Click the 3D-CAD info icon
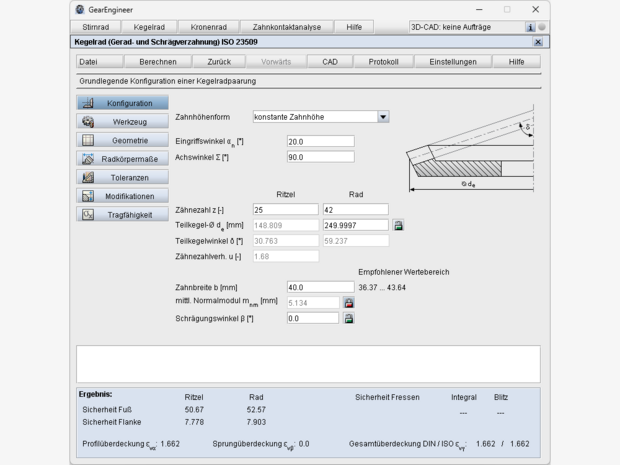Image resolution: width=620 pixels, height=465 pixels. (x=530, y=27)
